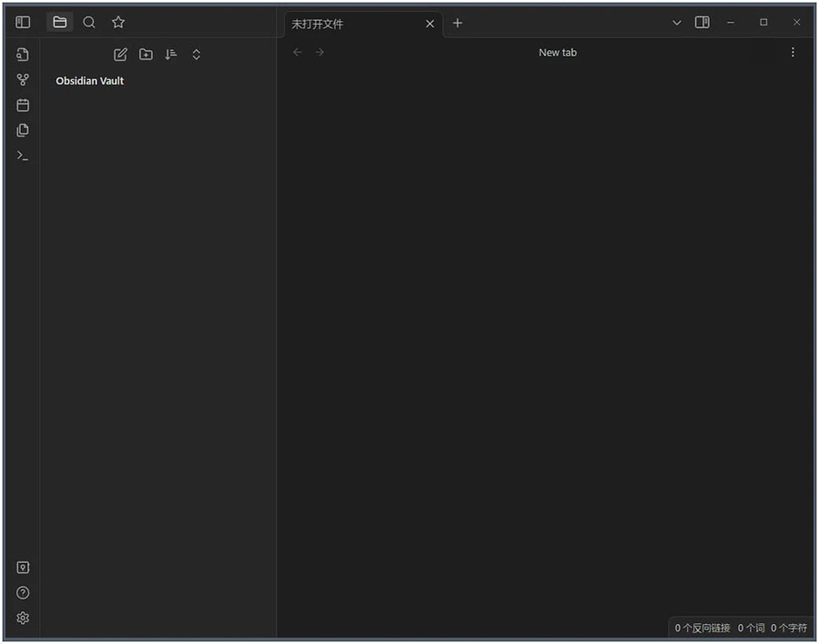Add a new tab with plus button
This screenshot has width=819, height=644.
[x=458, y=23]
